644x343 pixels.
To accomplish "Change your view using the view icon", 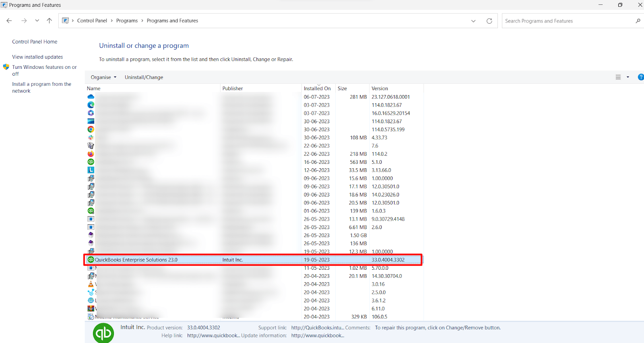I will click(x=618, y=77).
